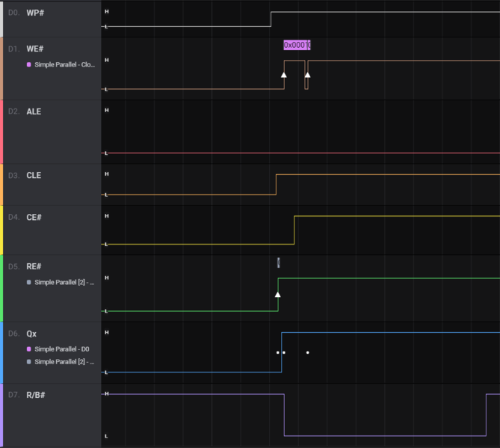Click the rightmost data dot on Qx

(307, 352)
